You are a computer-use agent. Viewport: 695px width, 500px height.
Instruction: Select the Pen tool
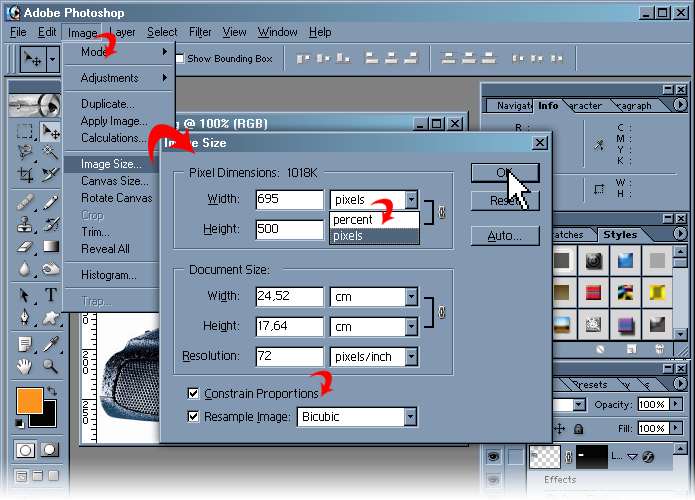(25, 317)
